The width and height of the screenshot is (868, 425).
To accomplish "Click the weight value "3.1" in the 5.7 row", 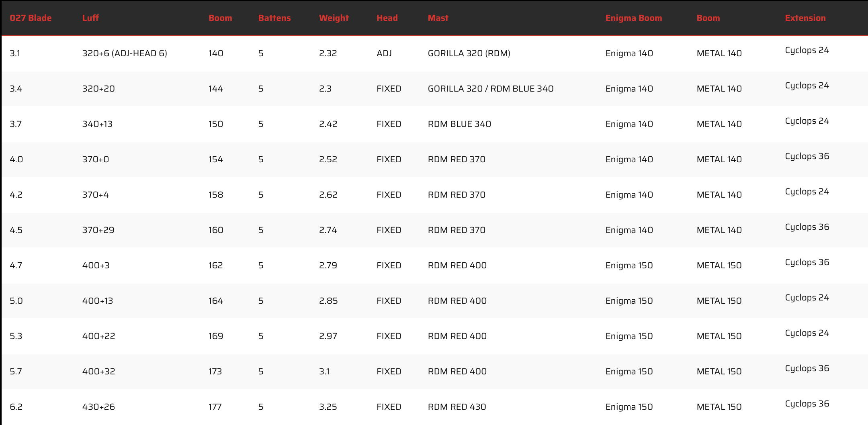I will point(324,372).
